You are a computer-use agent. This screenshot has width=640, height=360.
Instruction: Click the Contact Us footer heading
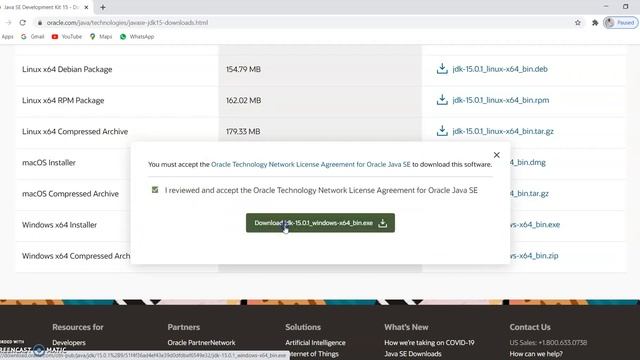click(x=530, y=327)
